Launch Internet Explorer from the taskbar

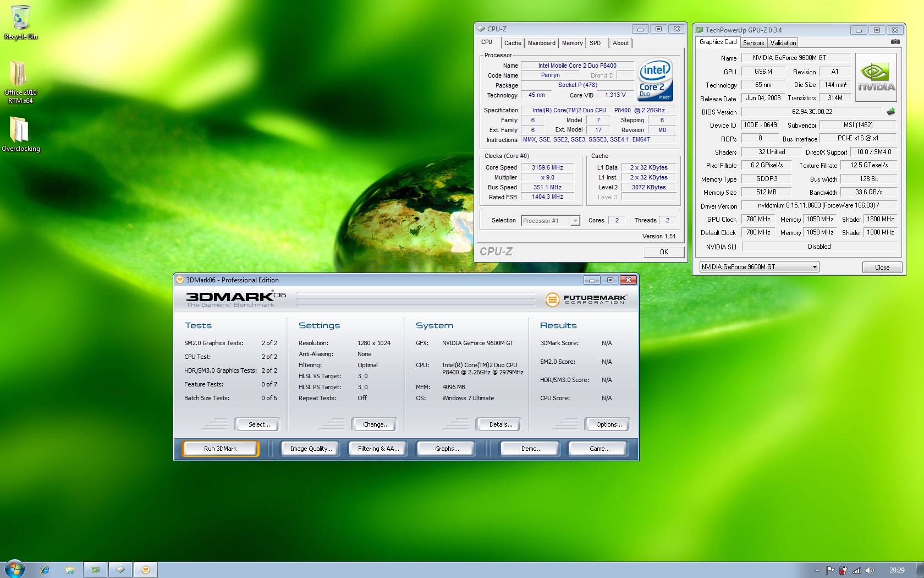click(45, 570)
